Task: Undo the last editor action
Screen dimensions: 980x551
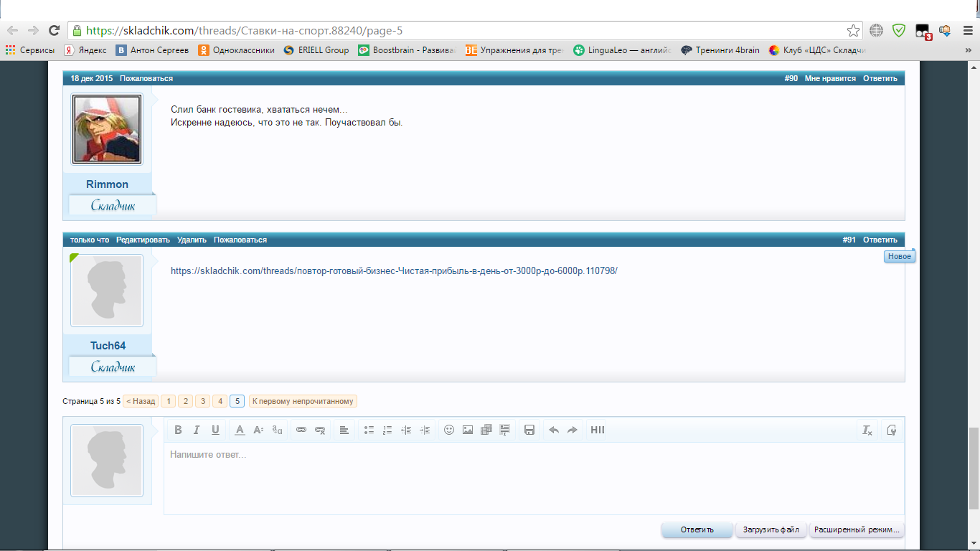Action: point(554,430)
